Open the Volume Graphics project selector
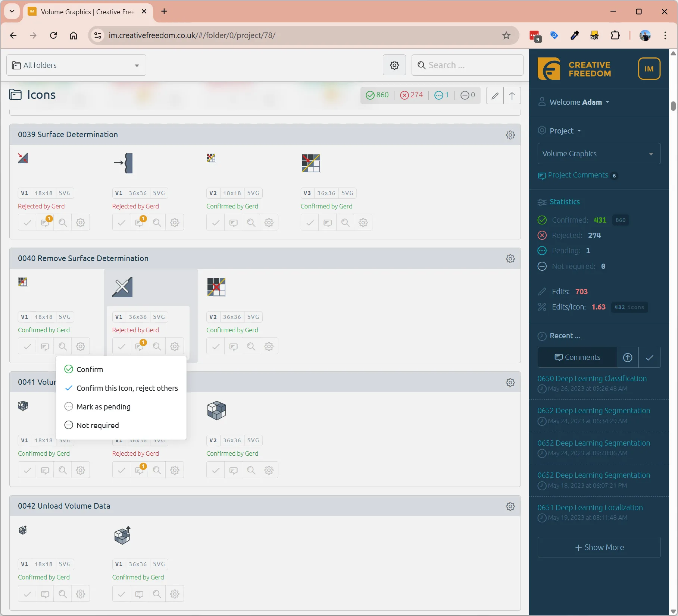The width and height of the screenshot is (678, 616). click(598, 153)
